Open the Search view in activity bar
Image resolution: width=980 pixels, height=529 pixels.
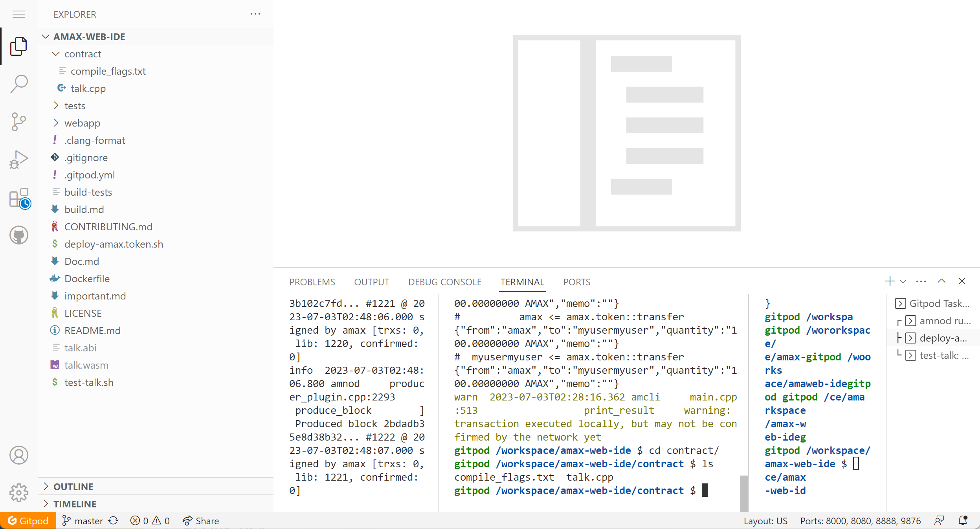pos(19,84)
